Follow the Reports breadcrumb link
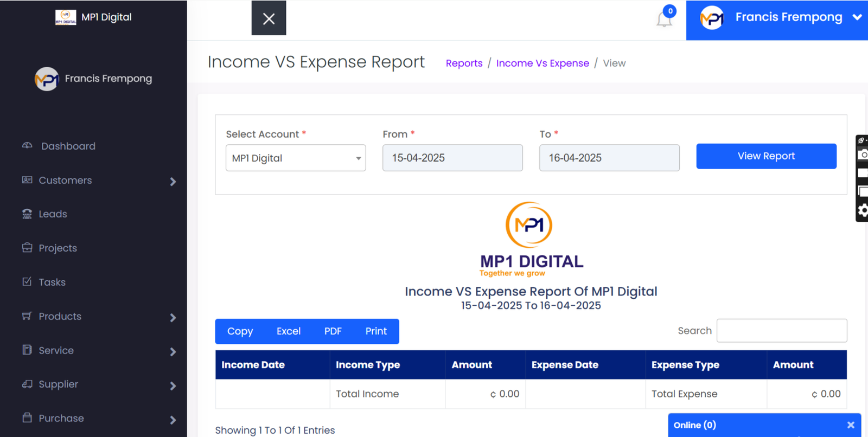868x437 pixels. [464, 63]
